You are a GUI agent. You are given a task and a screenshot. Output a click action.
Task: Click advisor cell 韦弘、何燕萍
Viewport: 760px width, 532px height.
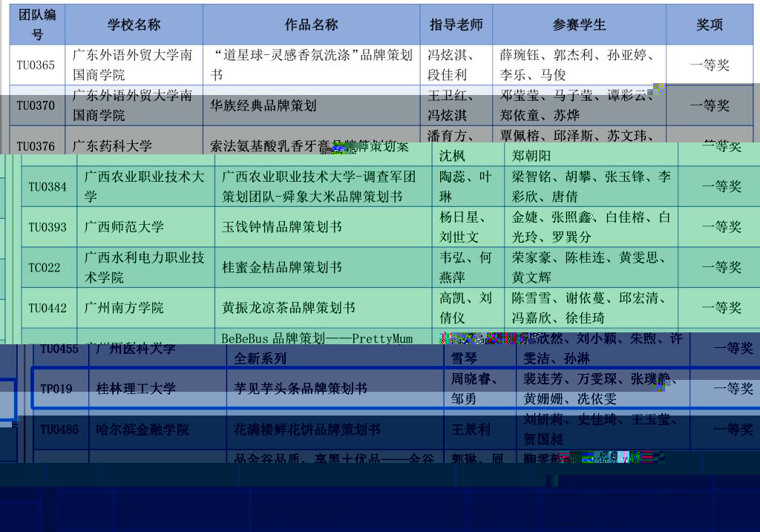click(468, 267)
